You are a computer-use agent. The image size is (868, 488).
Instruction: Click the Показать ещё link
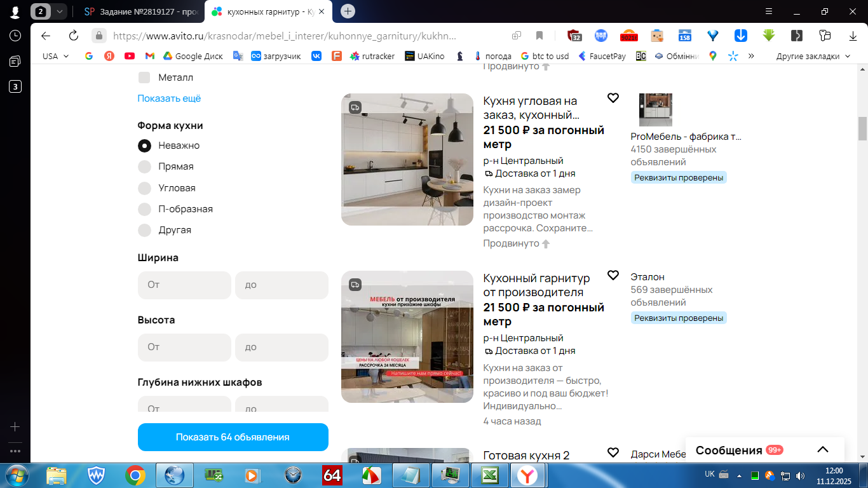169,98
